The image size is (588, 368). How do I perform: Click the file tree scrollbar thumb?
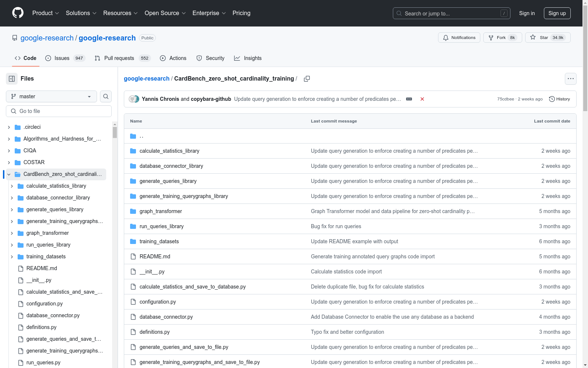click(115, 132)
